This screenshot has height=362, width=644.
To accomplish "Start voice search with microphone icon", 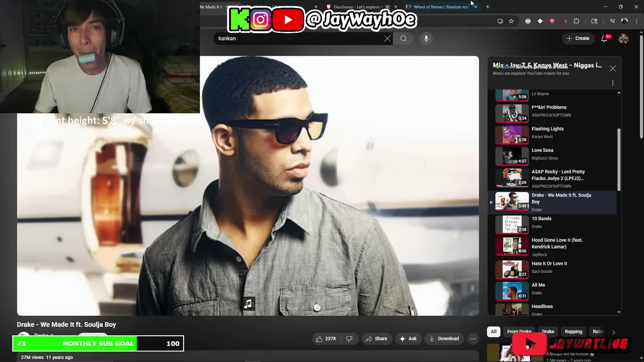I will (x=426, y=38).
